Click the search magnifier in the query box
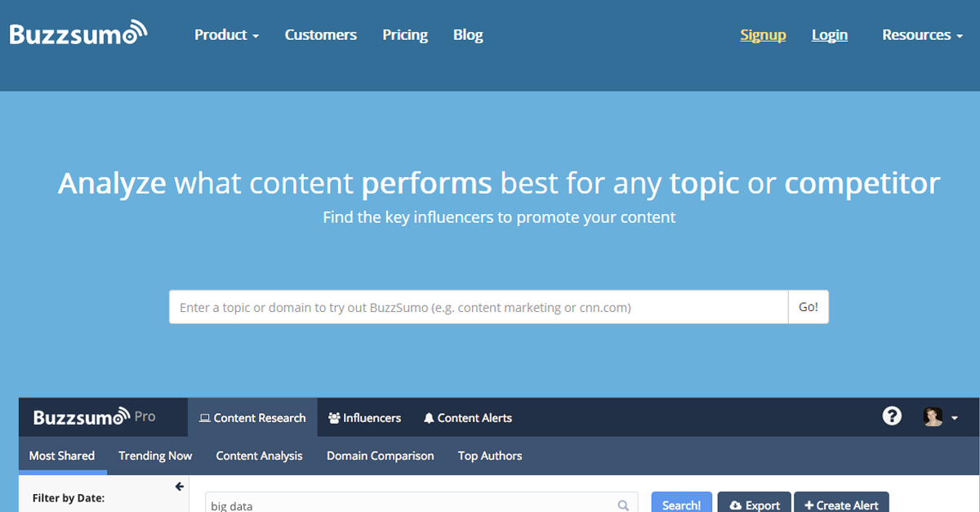Screen dimensions: 980x512 click(623, 505)
